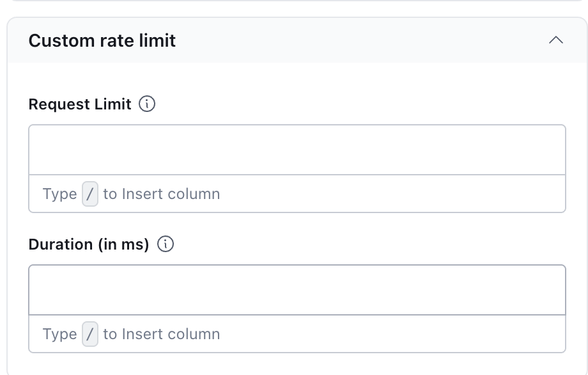Click the Custom rate limit heading text

click(102, 41)
